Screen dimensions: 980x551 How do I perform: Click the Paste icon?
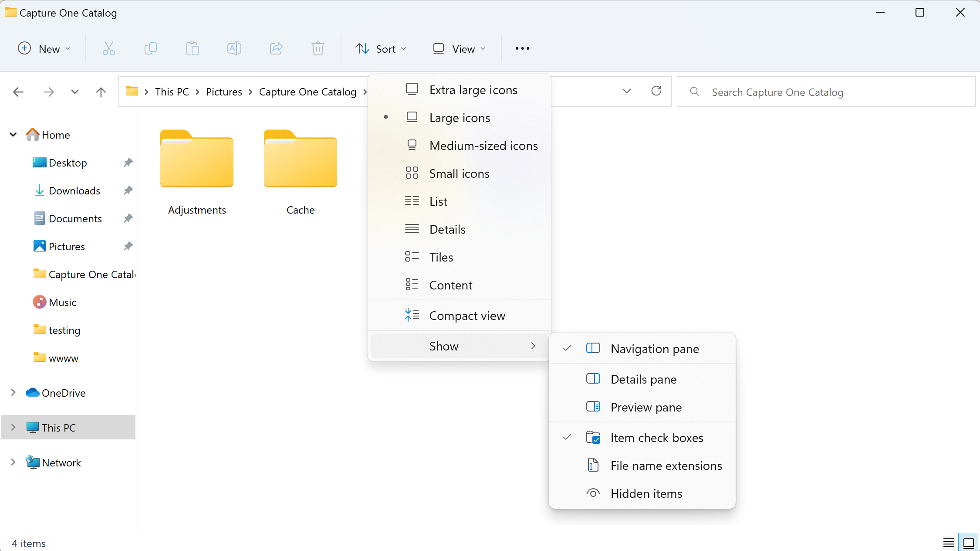tap(192, 48)
